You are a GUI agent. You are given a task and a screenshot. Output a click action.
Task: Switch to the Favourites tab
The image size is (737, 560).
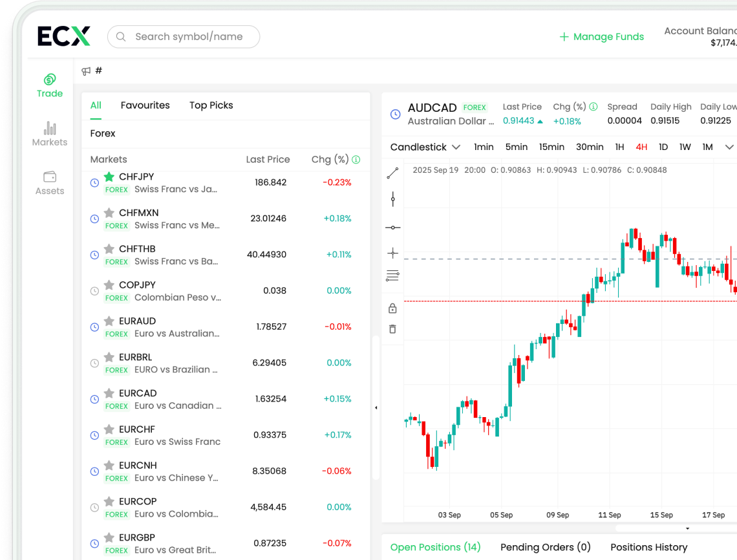click(x=145, y=105)
